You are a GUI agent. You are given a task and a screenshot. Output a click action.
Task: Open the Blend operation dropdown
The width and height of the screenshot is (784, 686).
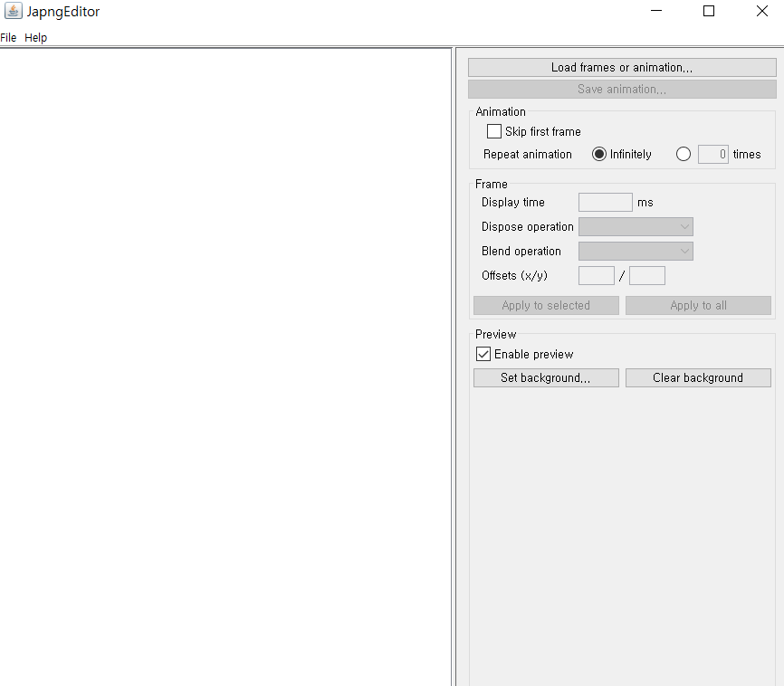pos(636,251)
